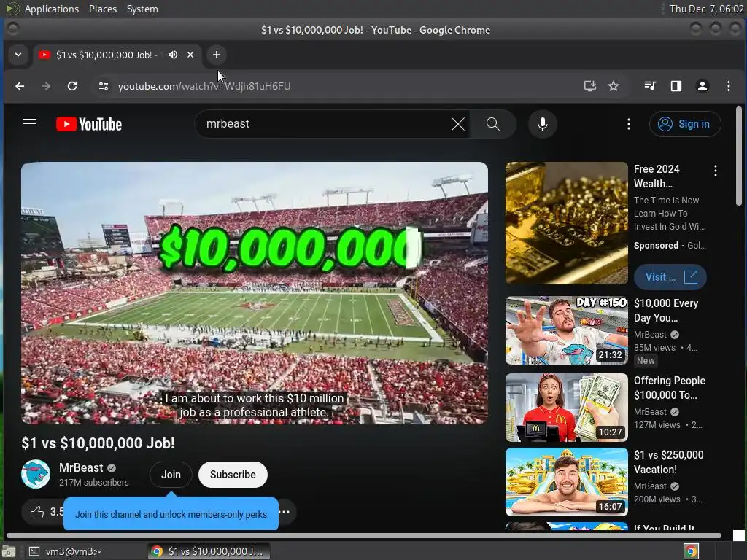The height and width of the screenshot is (560, 747).
Task: Open the Chrome profile icon
Action: click(x=703, y=86)
